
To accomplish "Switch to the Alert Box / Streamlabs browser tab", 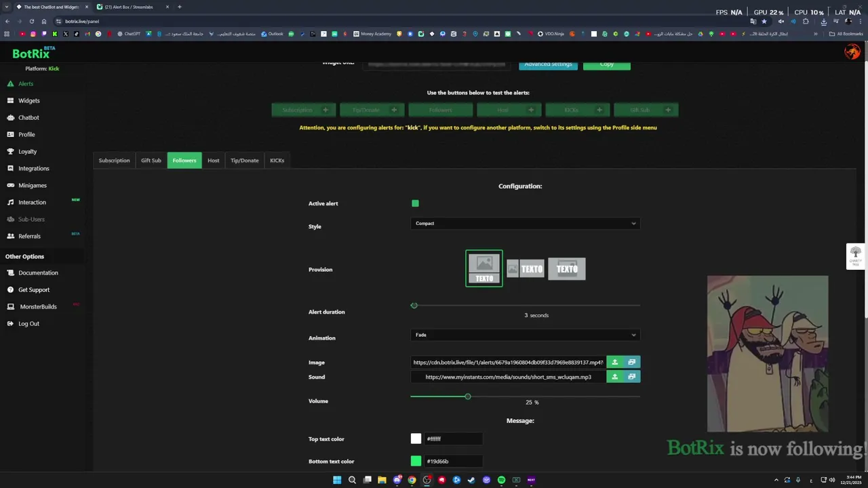I will 129,7.
